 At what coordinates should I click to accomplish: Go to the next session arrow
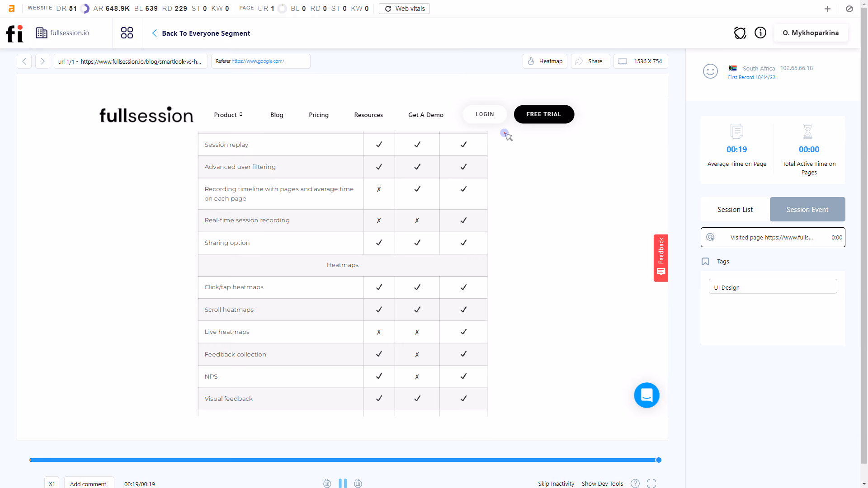[x=42, y=61]
